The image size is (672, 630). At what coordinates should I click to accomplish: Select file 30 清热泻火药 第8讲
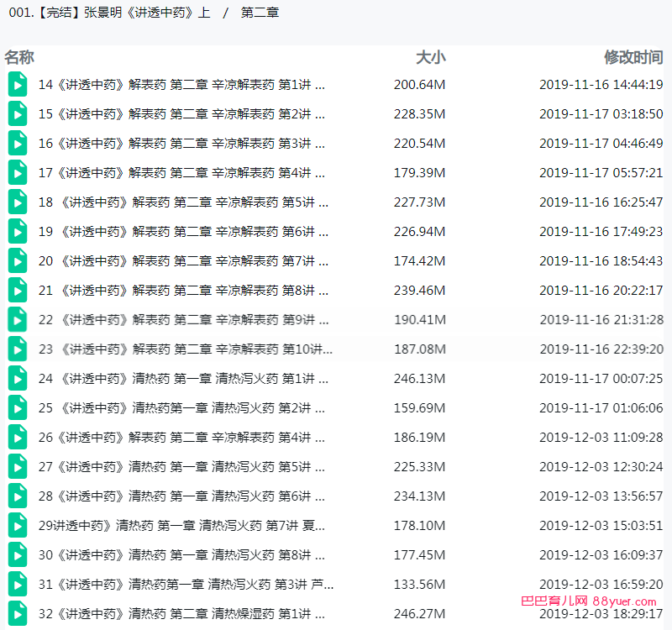click(181, 555)
